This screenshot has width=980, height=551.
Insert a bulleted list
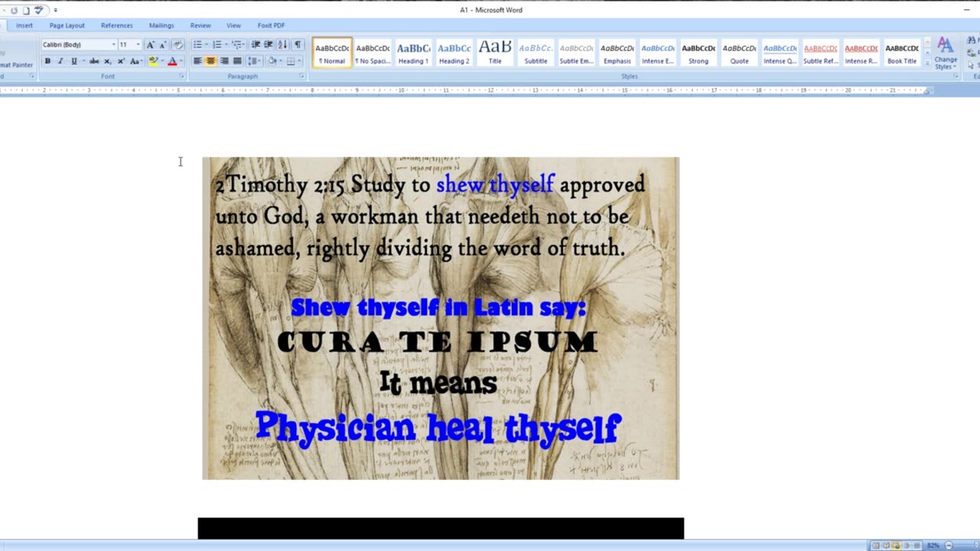[197, 45]
